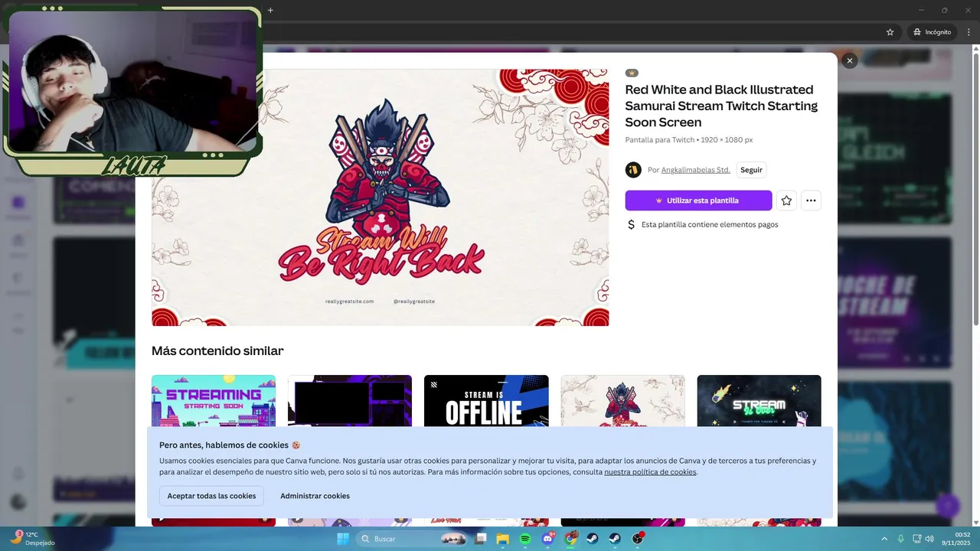980x551 pixels.
Task: Click the author's round avatar icon
Action: (633, 170)
